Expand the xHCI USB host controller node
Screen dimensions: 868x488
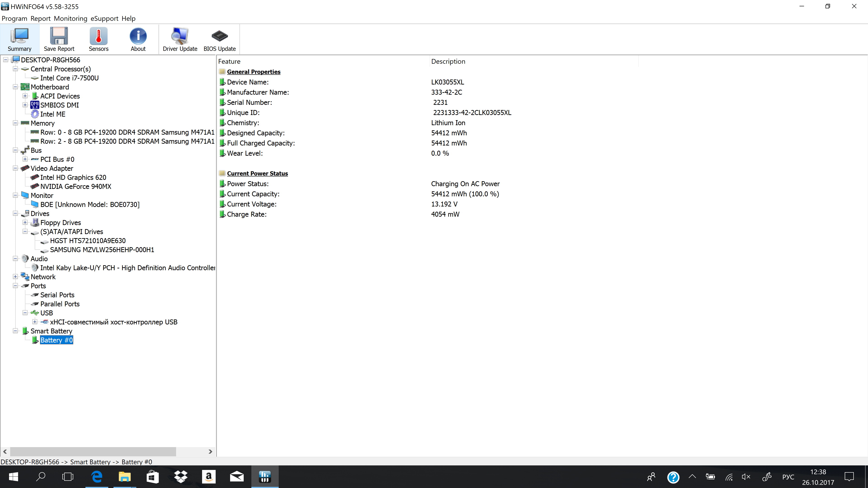pyautogui.click(x=35, y=322)
